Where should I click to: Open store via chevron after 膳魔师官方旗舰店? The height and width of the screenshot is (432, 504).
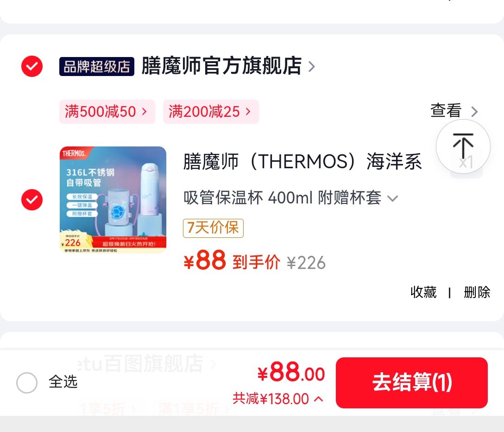pyautogui.click(x=311, y=67)
